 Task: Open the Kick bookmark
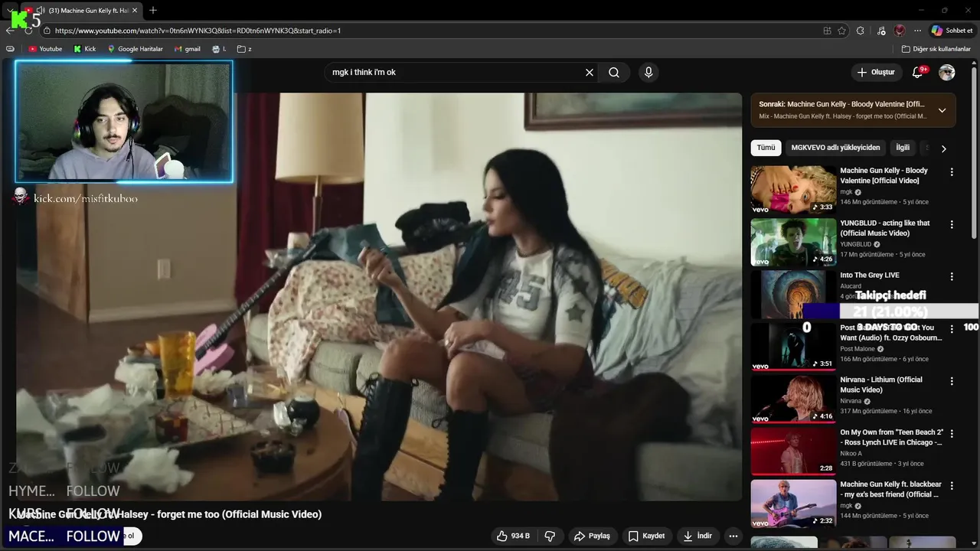[x=85, y=49]
